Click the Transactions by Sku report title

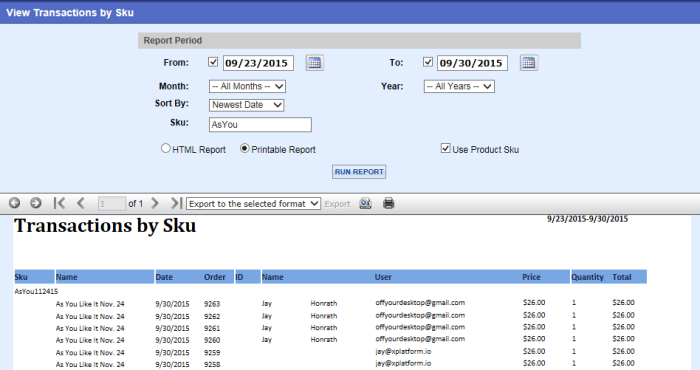[x=105, y=226]
